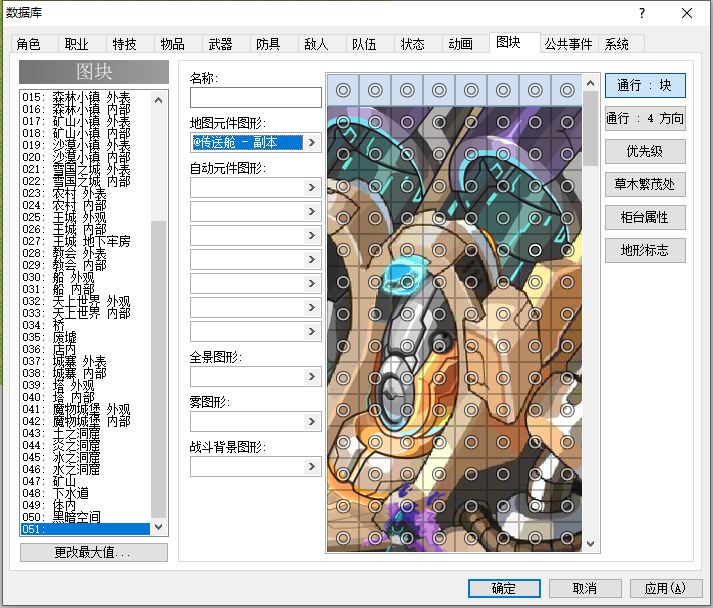The width and height of the screenshot is (713, 608).
Task: Select tileset 034: 桥
Action: click(x=85, y=325)
